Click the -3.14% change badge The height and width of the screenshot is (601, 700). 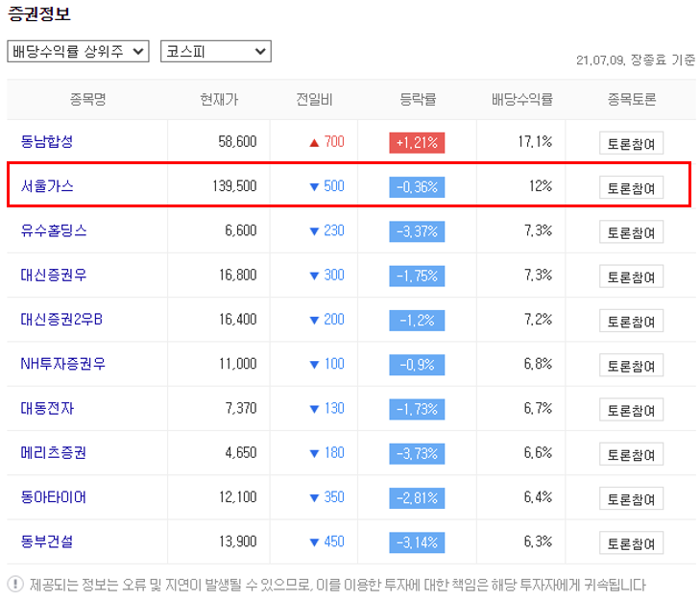pyautogui.click(x=417, y=542)
